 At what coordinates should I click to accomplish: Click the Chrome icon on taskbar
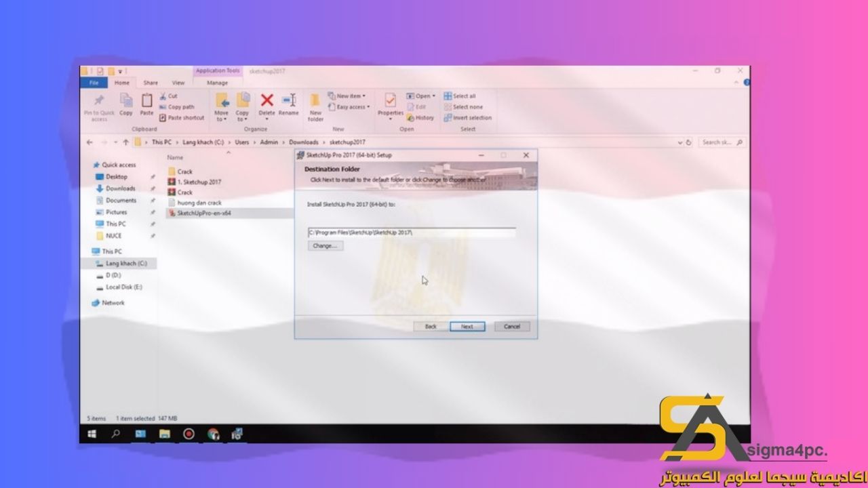[x=213, y=434]
